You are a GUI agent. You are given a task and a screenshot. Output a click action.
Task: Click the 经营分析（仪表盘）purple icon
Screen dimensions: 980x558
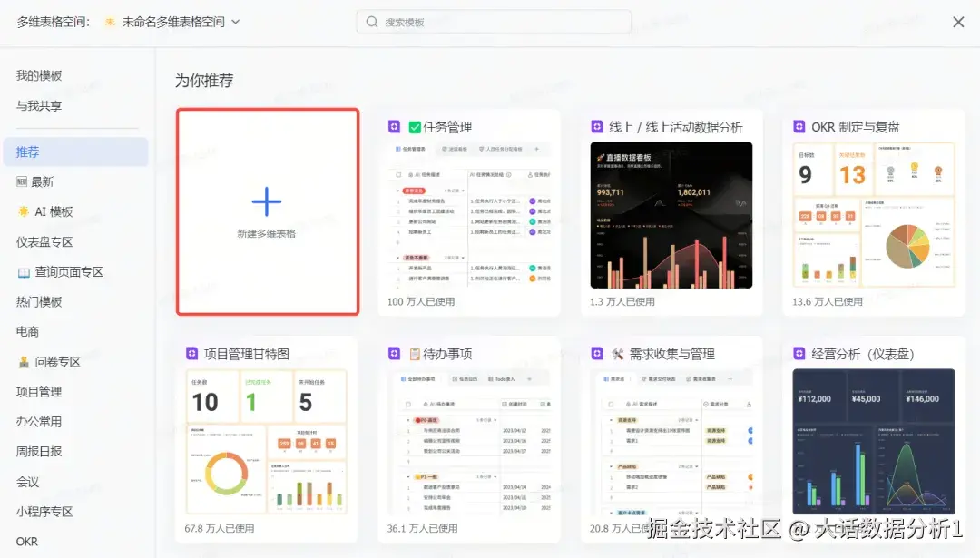tap(799, 353)
